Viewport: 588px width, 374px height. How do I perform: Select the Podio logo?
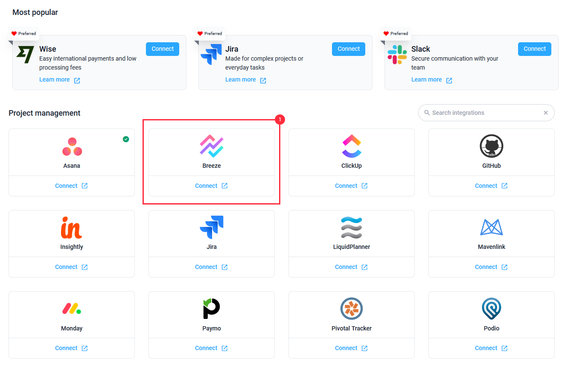pyautogui.click(x=492, y=309)
